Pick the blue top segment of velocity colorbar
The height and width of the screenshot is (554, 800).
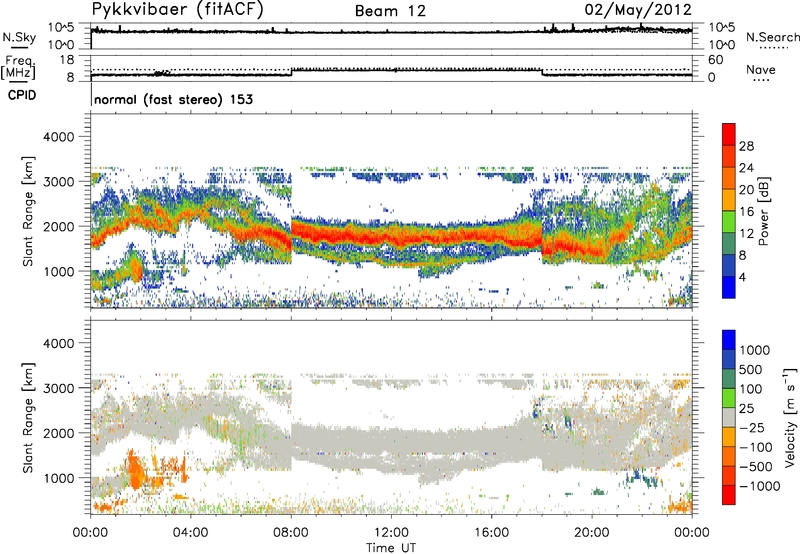point(729,340)
